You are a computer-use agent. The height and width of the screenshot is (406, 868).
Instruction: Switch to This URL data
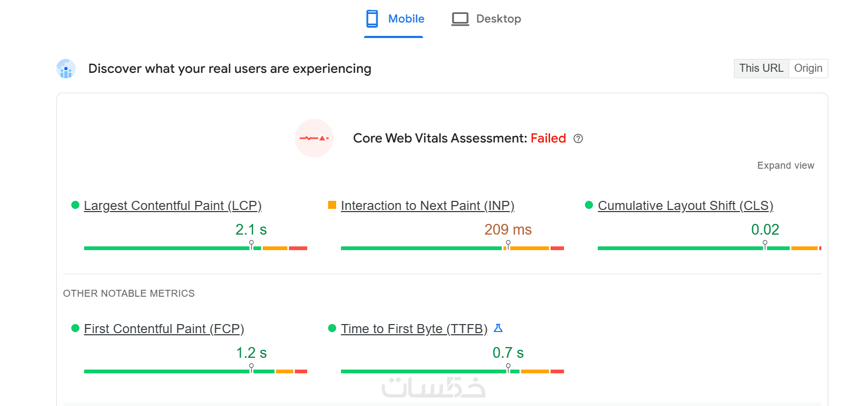click(x=761, y=69)
